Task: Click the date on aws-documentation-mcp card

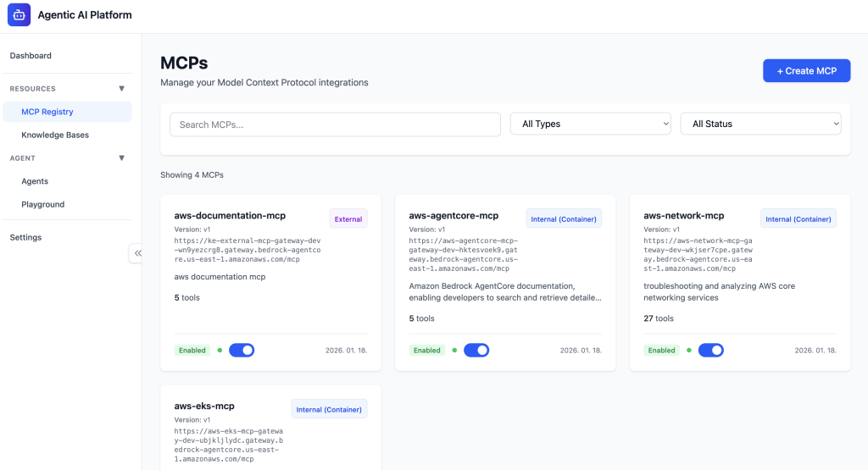Action: tap(346, 350)
